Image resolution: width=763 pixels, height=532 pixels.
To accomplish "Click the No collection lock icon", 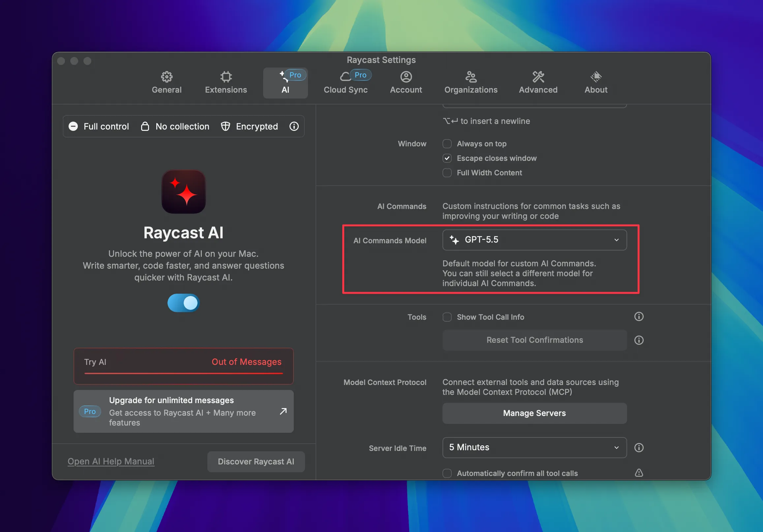I will point(145,126).
